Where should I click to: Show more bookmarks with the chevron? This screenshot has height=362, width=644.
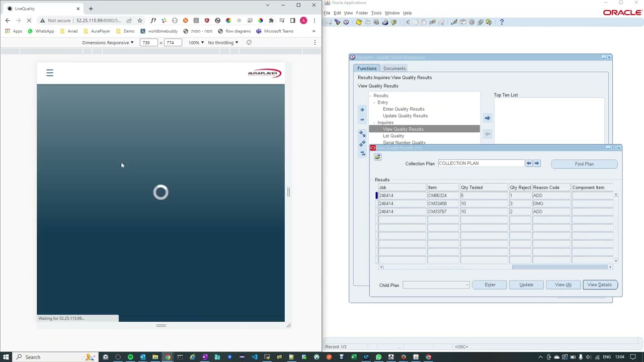point(313,31)
